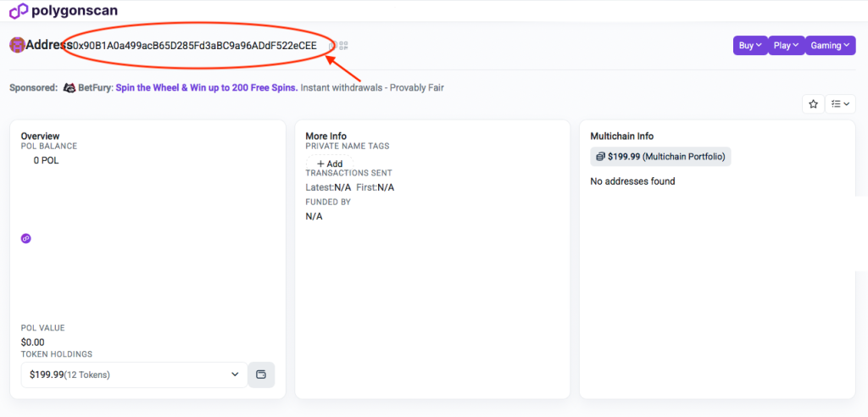The width and height of the screenshot is (868, 417).
Task: Click the More Info card heading
Action: pos(326,136)
